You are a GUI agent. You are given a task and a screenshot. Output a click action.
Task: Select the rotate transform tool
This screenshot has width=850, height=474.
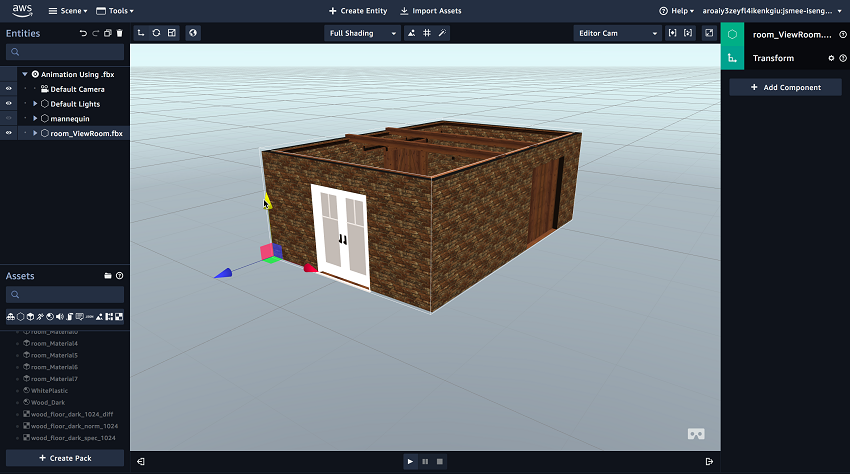click(x=156, y=33)
